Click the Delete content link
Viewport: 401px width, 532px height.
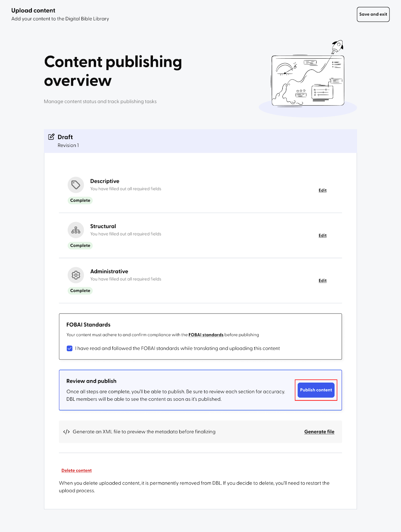click(x=76, y=470)
